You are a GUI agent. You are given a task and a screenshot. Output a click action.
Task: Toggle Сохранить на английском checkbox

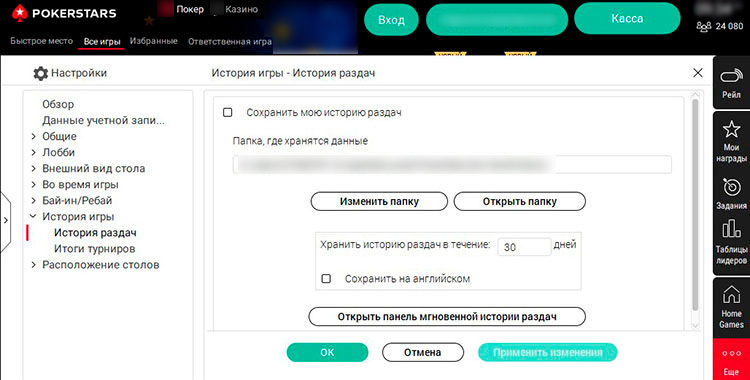point(326,279)
